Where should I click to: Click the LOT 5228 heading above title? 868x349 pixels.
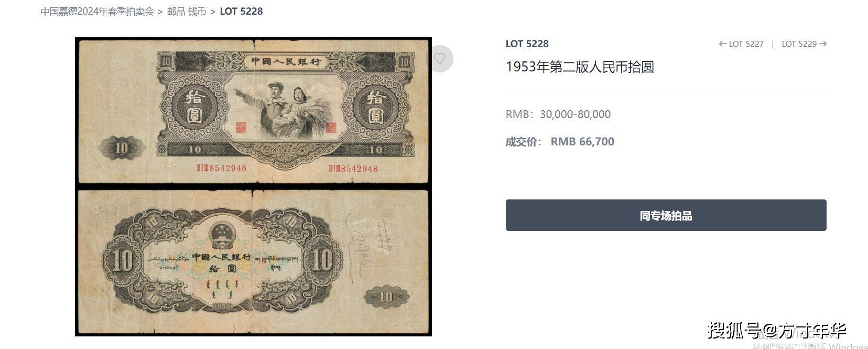527,44
